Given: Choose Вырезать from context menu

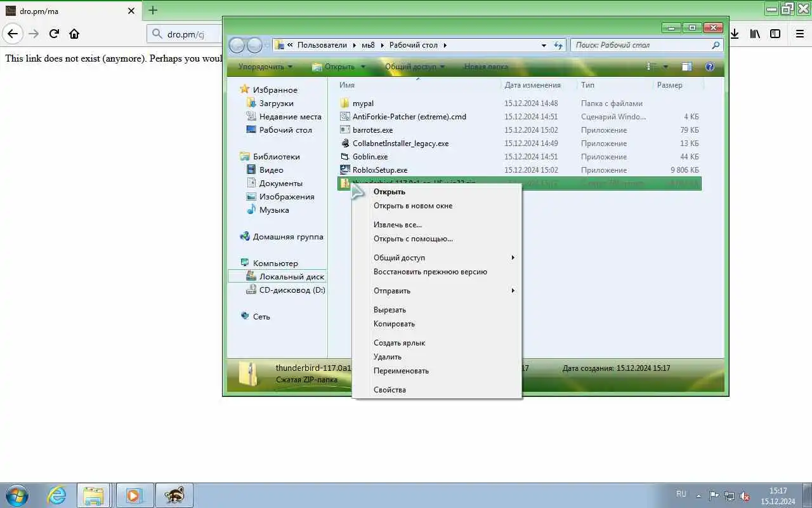Looking at the screenshot, I should click(390, 310).
